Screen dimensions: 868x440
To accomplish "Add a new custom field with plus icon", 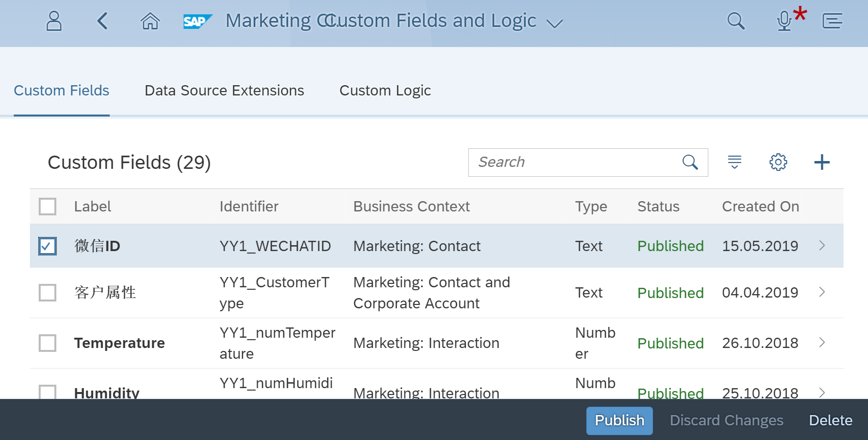I will [821, 162].
